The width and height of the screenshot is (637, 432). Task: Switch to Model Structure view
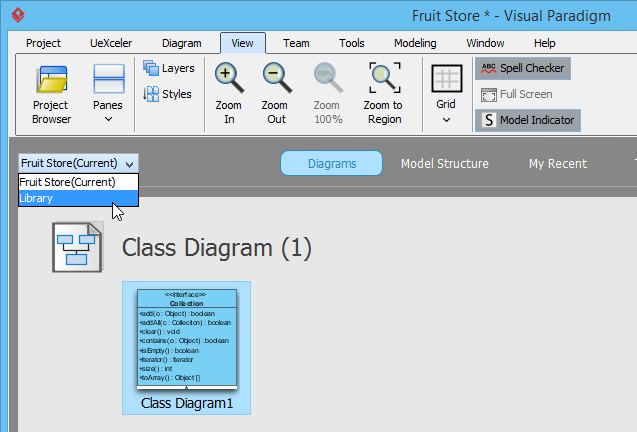(445, 163)
